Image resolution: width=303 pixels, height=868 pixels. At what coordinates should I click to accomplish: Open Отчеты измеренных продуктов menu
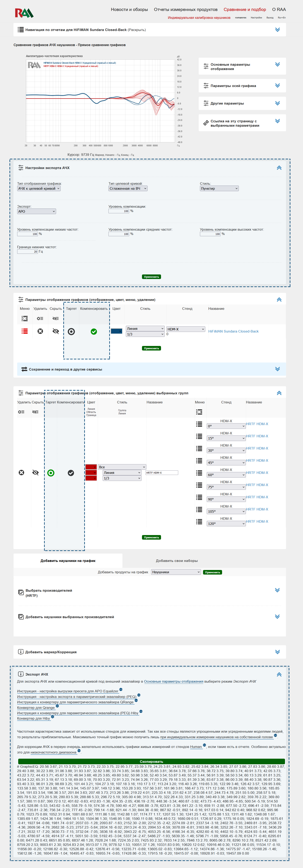pyautogui.click(x=186, y=10)
